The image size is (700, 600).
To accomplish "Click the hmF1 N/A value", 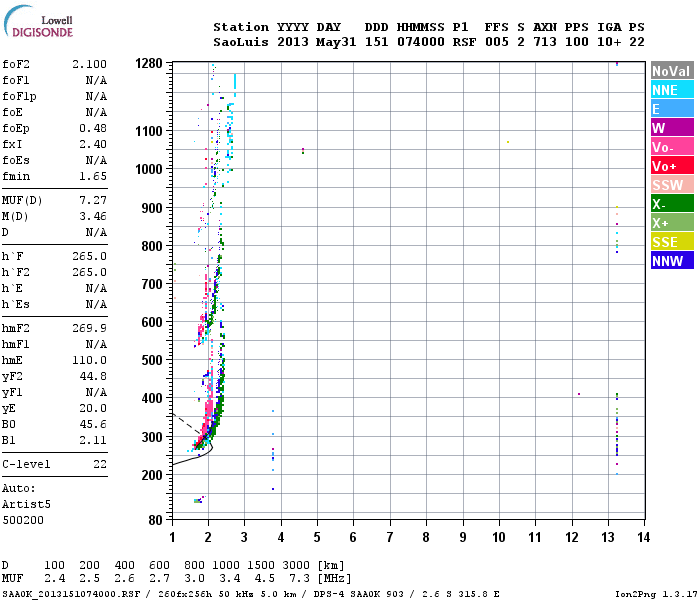I will 96,345.
